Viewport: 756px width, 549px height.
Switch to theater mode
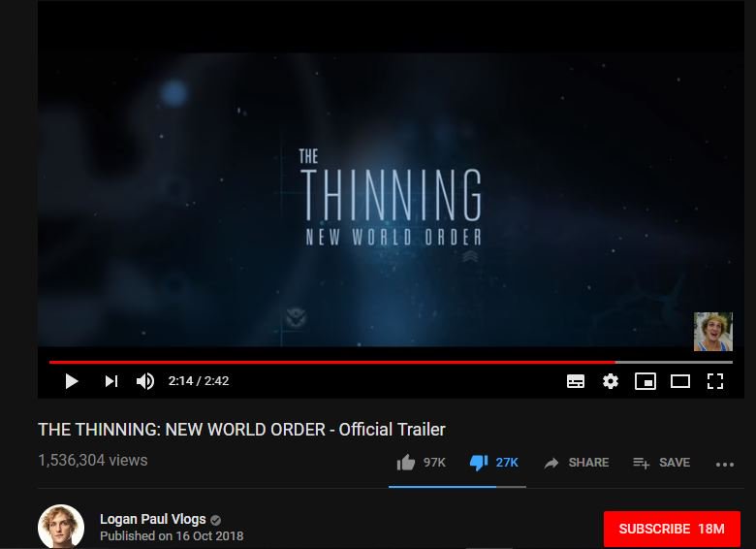[x=679, y=381]
